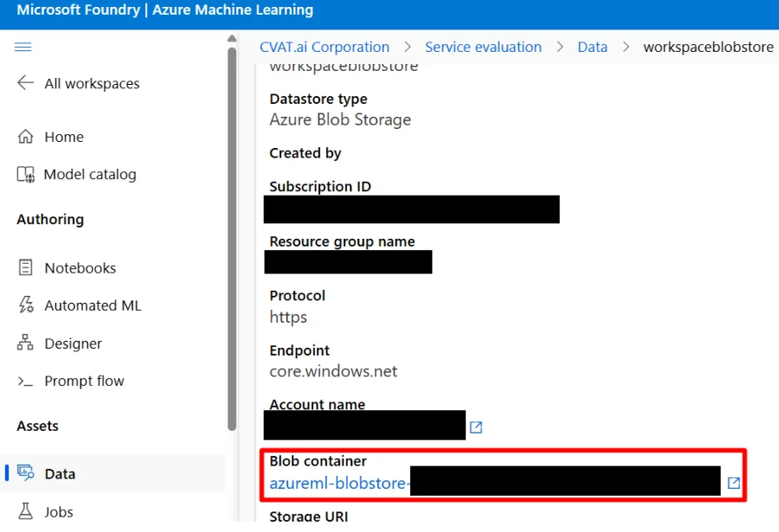Viewport: 779px width, 532px height.
Task: Click the Prompt flow terminal icon
Action: pos(25,381)
